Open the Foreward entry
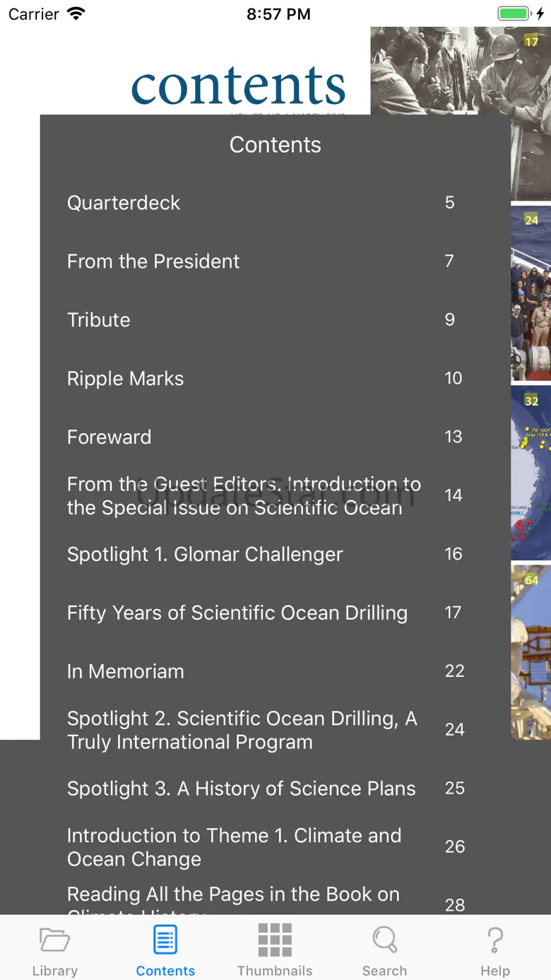The image size is (551, 980). (x=109, y=437)
